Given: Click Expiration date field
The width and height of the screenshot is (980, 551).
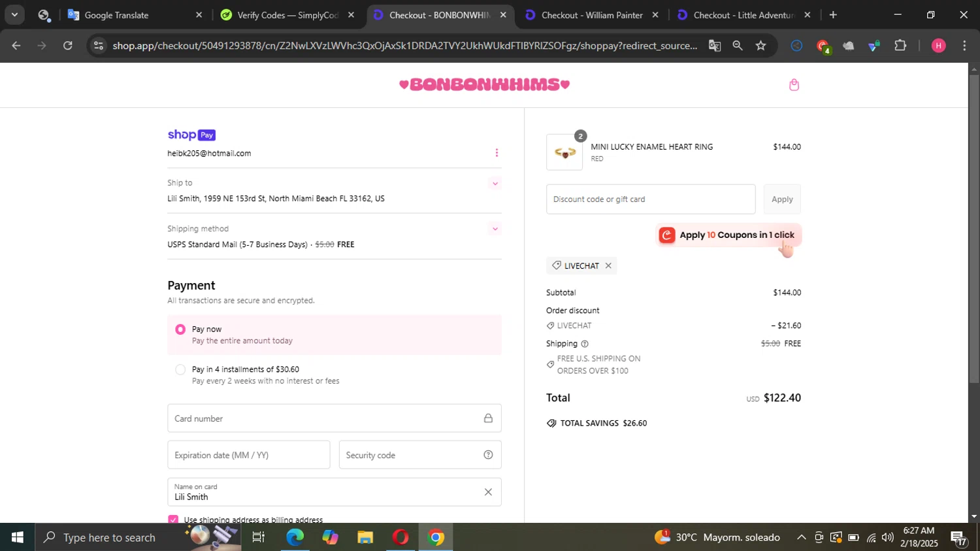Looking at the screenshot, I should 249,455.
